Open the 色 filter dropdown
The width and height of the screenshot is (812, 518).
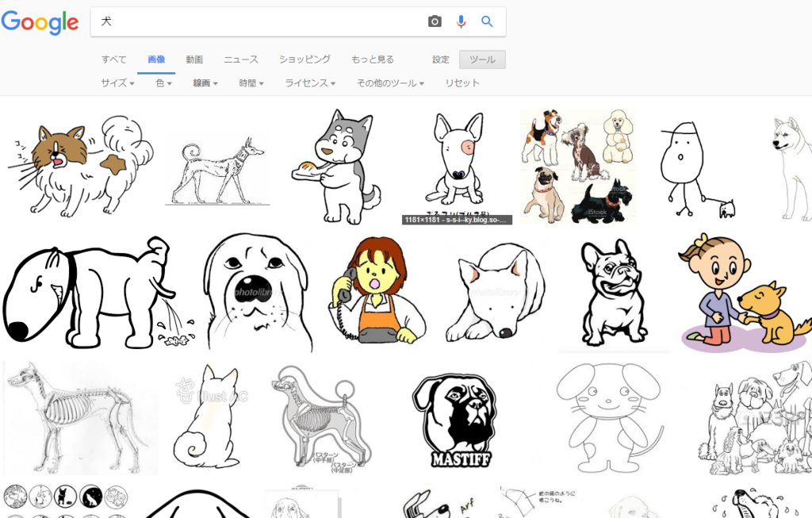[163, 82]
